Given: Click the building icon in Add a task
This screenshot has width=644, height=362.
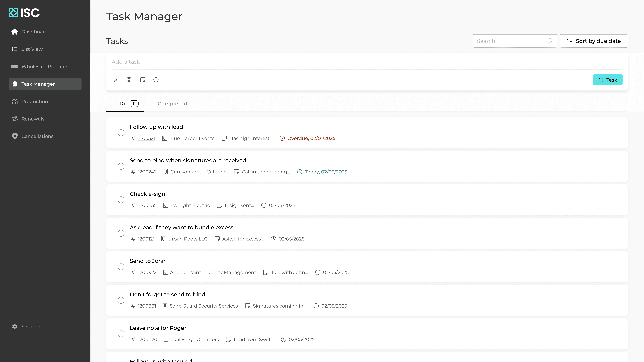Looking at the screenshot, I should click(129, 80).
